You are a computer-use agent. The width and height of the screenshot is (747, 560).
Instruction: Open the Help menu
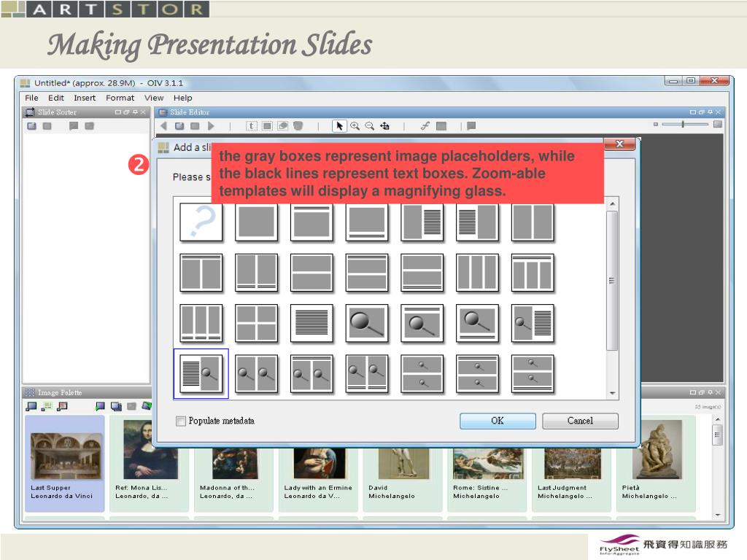pos(183,98)
